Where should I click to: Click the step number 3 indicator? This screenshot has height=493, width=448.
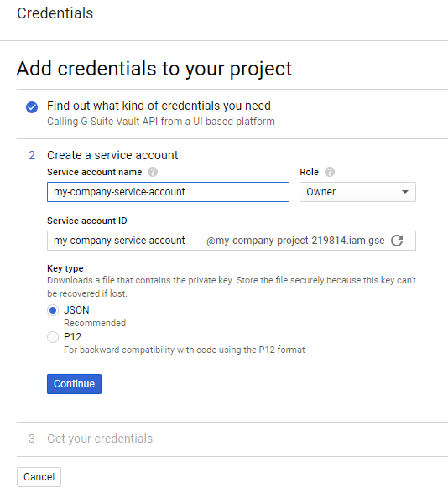point(32,439)
